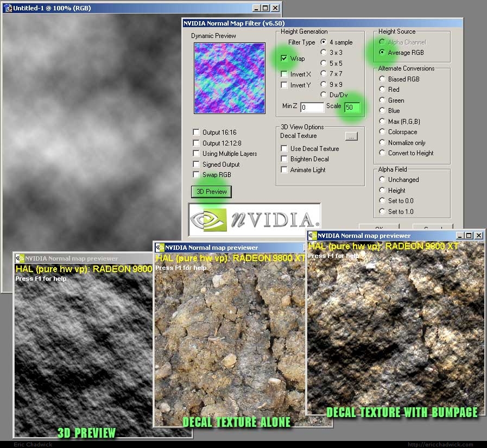
Task: Toggle the Invert X checkbox
Action: (284, 74)
